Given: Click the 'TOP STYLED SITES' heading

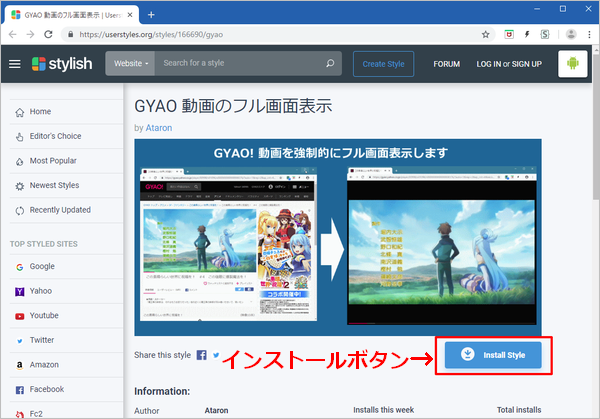Looking at the screenshot, I should [44, 244].
